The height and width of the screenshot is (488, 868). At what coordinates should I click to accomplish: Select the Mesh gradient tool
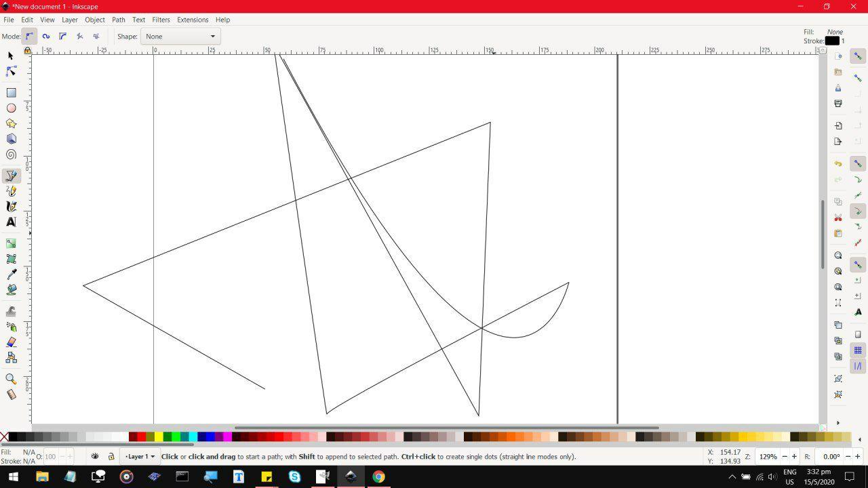pos(11,259)
